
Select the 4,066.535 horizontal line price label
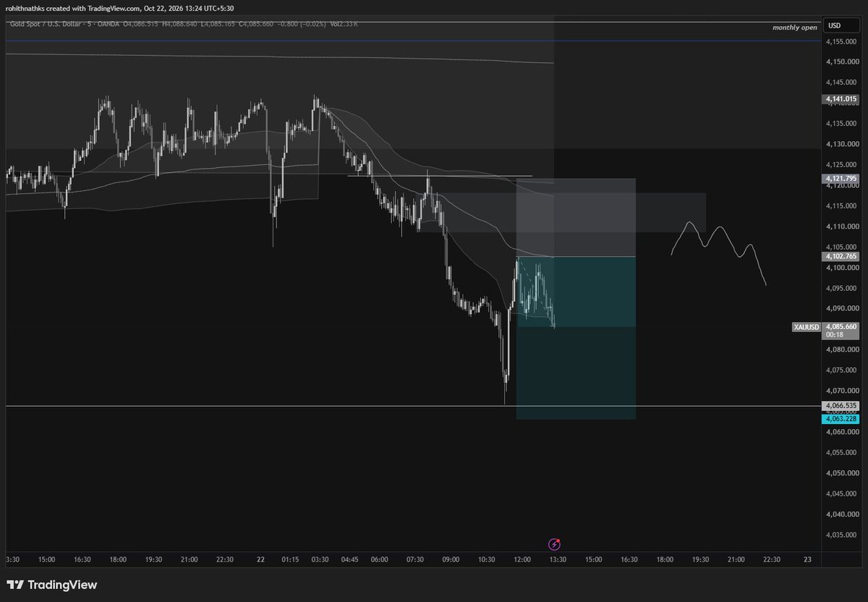point(840,406)
